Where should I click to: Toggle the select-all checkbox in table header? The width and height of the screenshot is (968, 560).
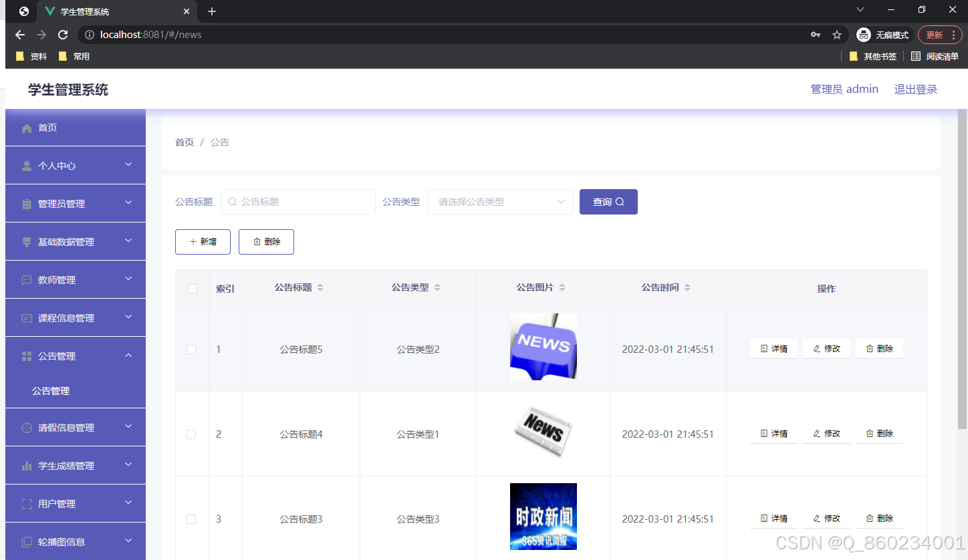[x=193, y=289]
